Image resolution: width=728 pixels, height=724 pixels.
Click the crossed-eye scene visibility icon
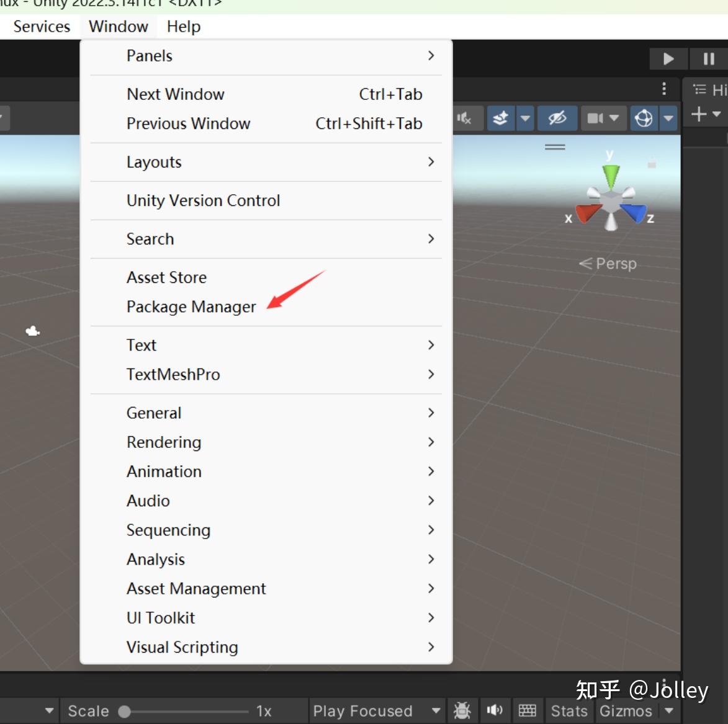(x=557, y=118)
